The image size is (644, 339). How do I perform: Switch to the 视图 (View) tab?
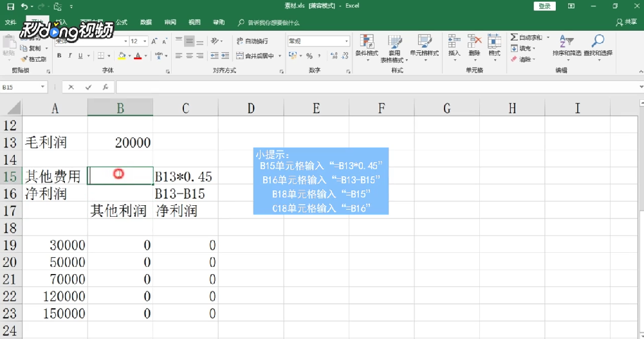[x=194, y=22]
